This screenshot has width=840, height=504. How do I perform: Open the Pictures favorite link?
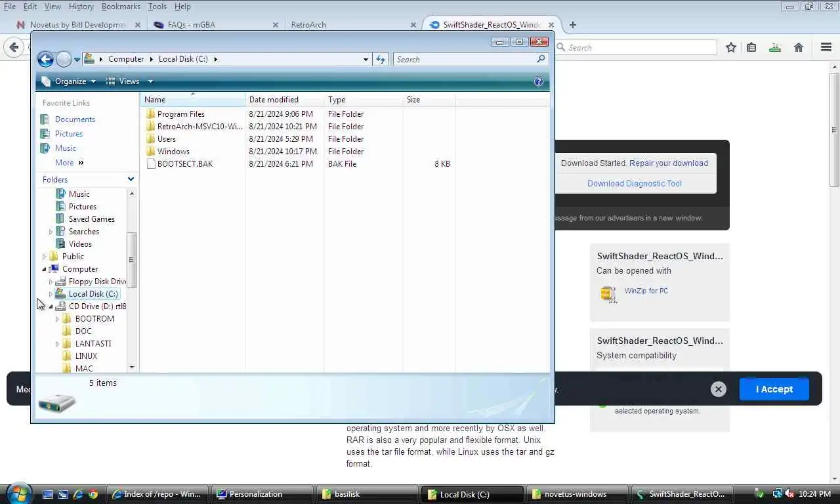69,134
